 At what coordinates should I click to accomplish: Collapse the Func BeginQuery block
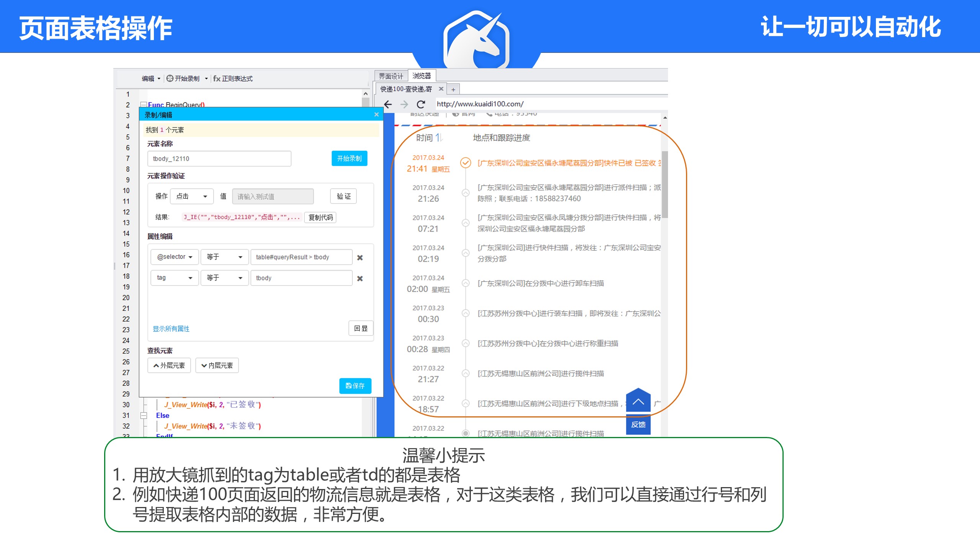click(x=144, y=104)
